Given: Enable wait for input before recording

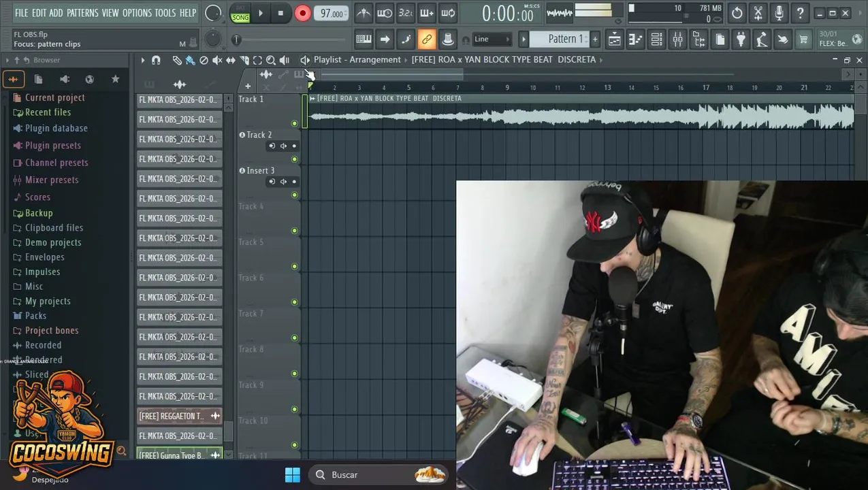Looking at the screenshot, I should 385,13.
